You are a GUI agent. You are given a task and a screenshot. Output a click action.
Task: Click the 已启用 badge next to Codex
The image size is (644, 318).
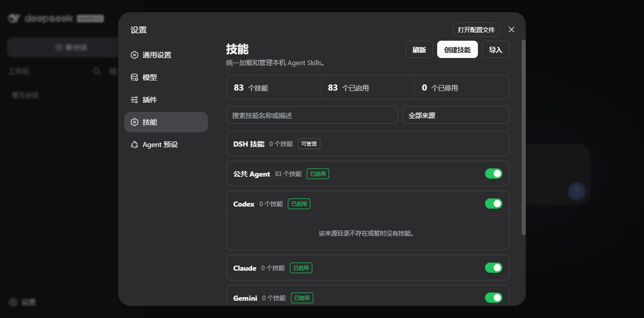coord(299,204)
